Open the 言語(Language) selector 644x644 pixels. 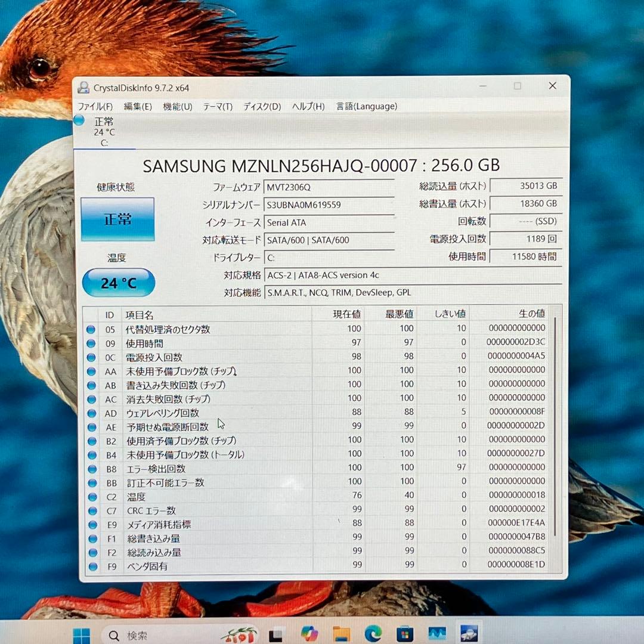[369, 106]
